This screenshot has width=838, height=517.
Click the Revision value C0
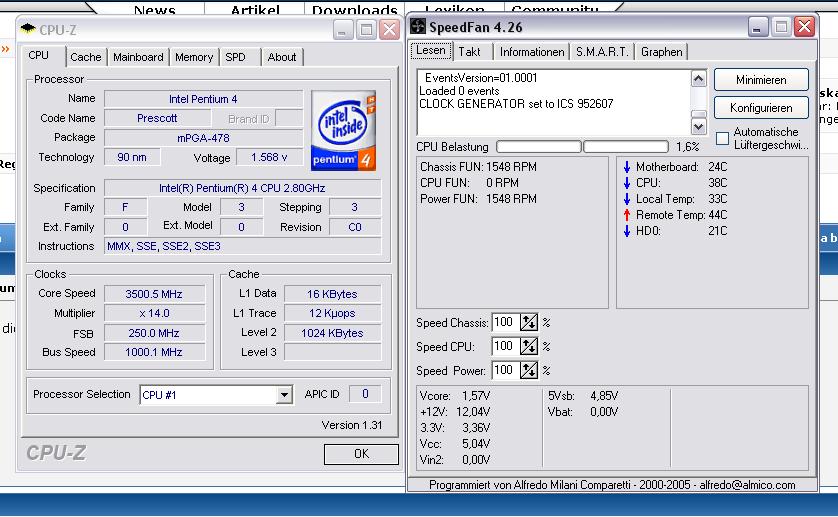[355, 227]
